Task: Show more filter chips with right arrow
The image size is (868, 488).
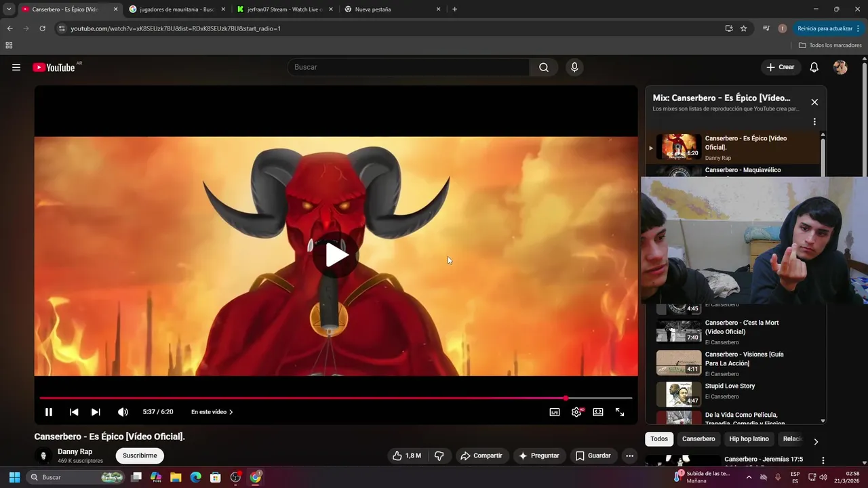Action: [816, 441]
